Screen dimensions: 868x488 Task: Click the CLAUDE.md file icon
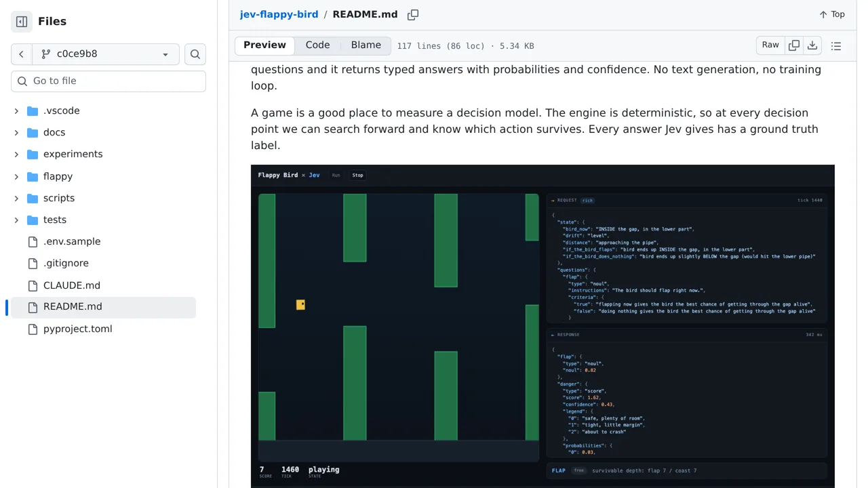pyautogui.click(x=33, y=285)
